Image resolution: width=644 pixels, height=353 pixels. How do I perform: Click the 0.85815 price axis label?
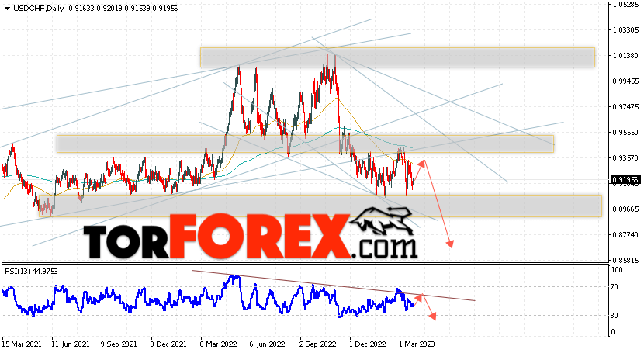point(626,260)
